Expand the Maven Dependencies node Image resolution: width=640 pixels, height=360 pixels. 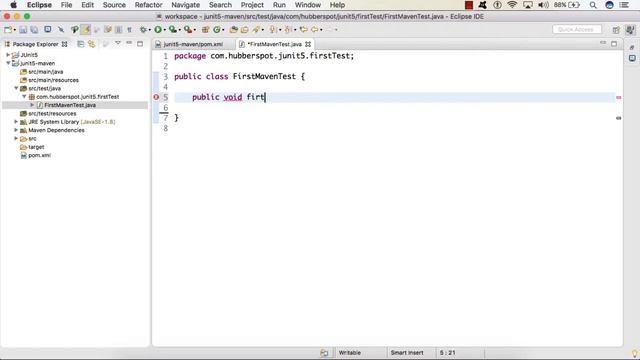pyautogui.click(x=16, y=130)
